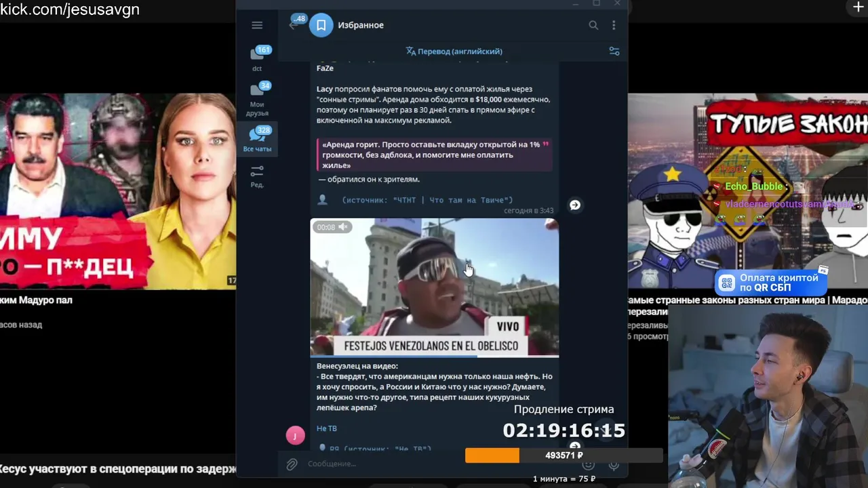Open the Telegram hamburger main menu
The image size is (868, 488).
click(257, 25)
